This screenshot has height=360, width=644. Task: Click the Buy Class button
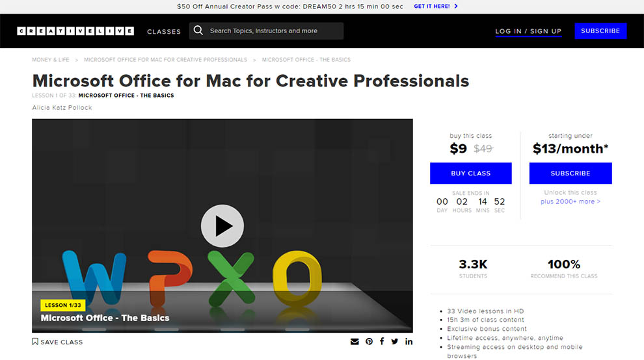click(471, 174)
